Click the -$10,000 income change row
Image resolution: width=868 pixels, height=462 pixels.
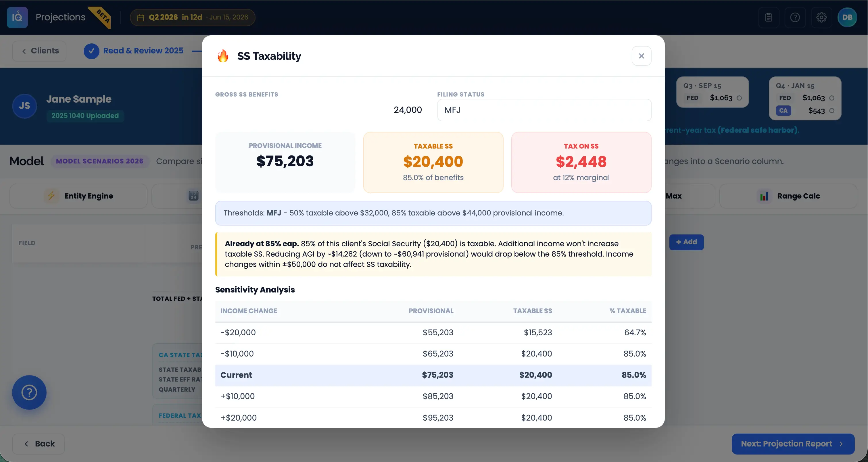click(433, 354)
